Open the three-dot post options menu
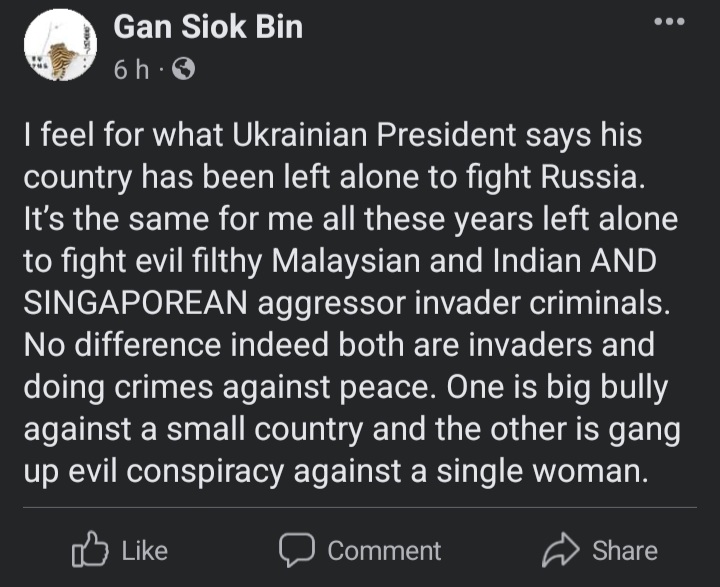 (x=668, y=23)
